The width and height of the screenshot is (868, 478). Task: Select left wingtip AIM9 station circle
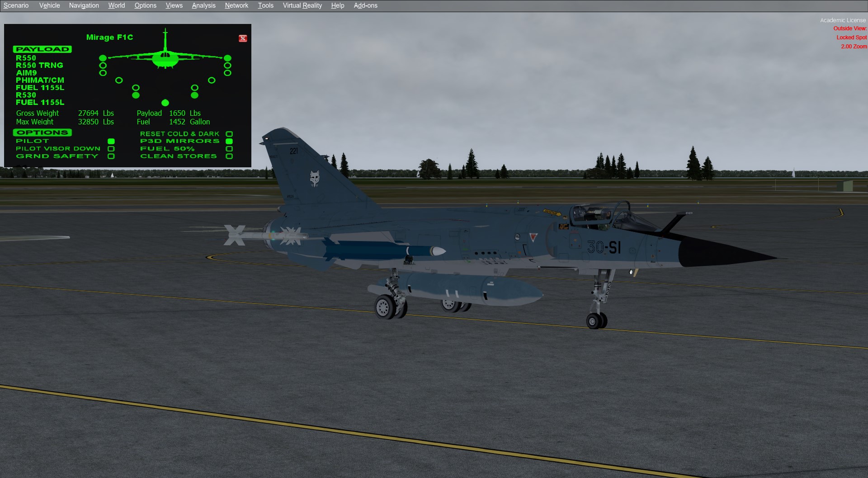[103, 73]
